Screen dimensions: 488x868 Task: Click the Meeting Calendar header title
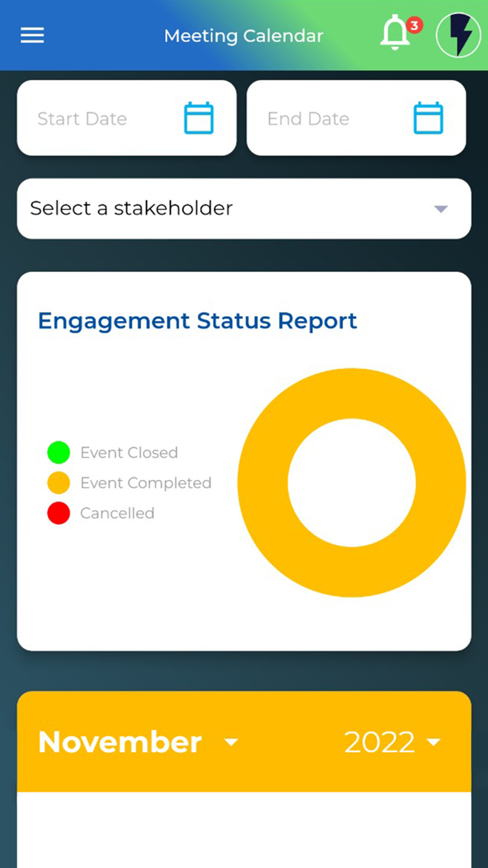point(243,36)
